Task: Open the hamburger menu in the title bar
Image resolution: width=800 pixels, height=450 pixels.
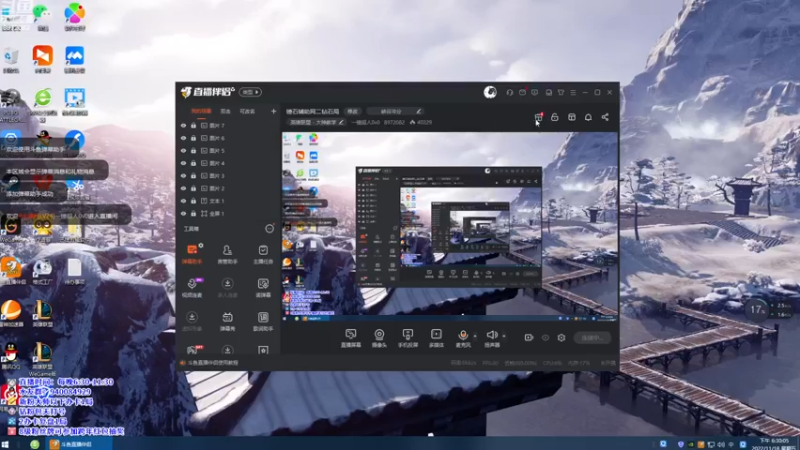Action: tap(573, 92)
